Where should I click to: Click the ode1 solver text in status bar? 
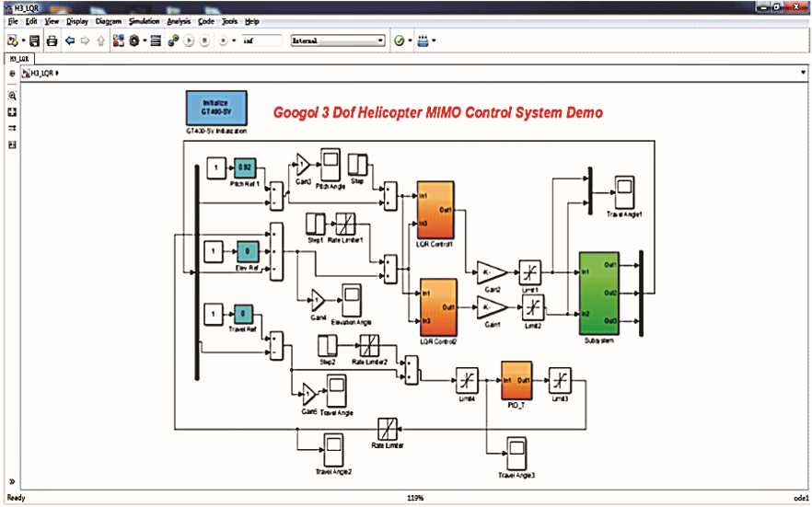[x=800, y=498]
